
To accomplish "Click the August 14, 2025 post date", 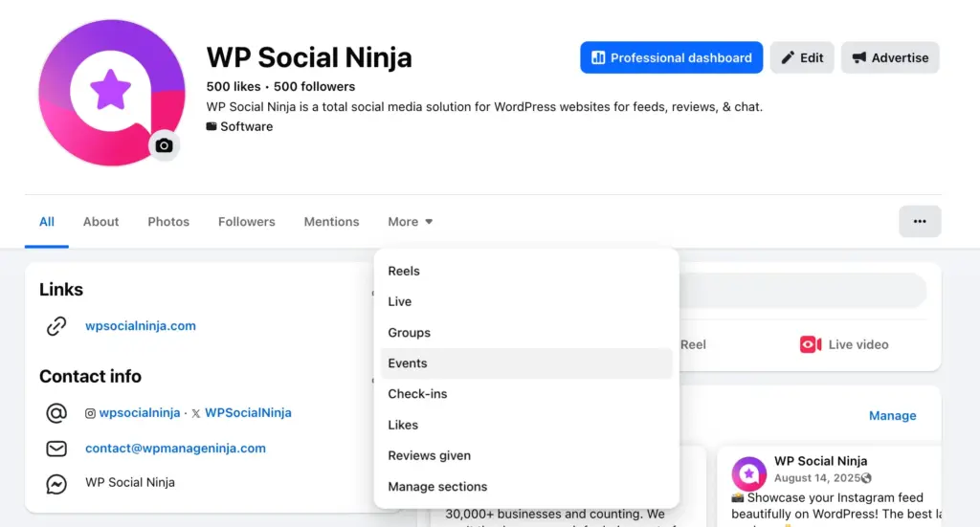I will 817,478.
